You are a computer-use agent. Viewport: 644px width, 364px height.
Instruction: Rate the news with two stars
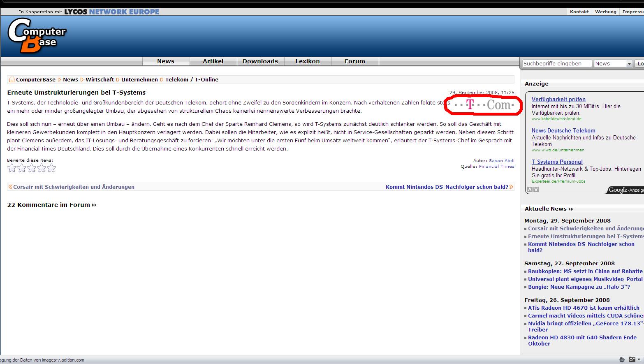22,168
